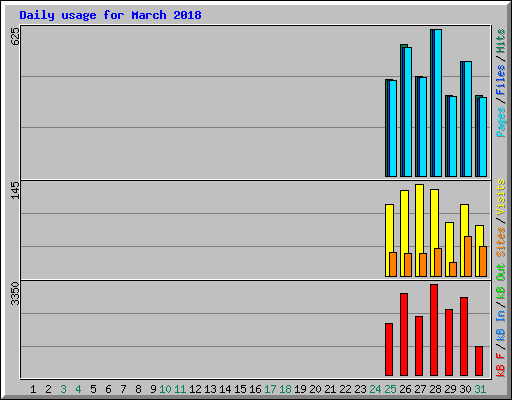
Task: Click day 18 on the x-axis
Action: click(x=285, y=389)
